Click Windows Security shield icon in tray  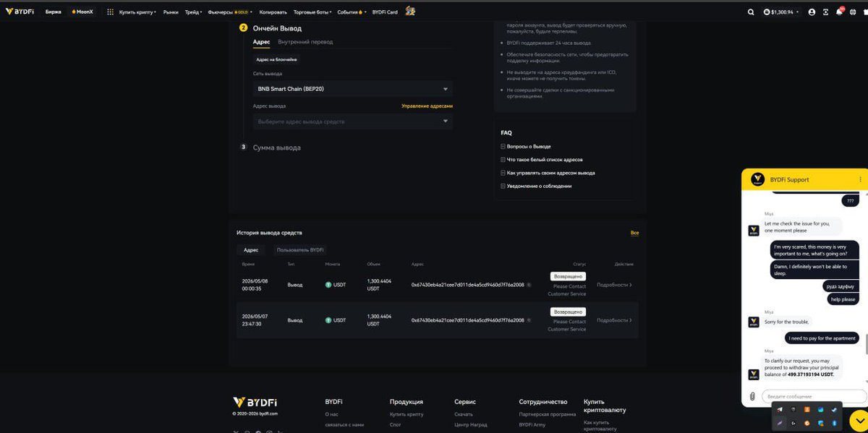click(821, 423)
